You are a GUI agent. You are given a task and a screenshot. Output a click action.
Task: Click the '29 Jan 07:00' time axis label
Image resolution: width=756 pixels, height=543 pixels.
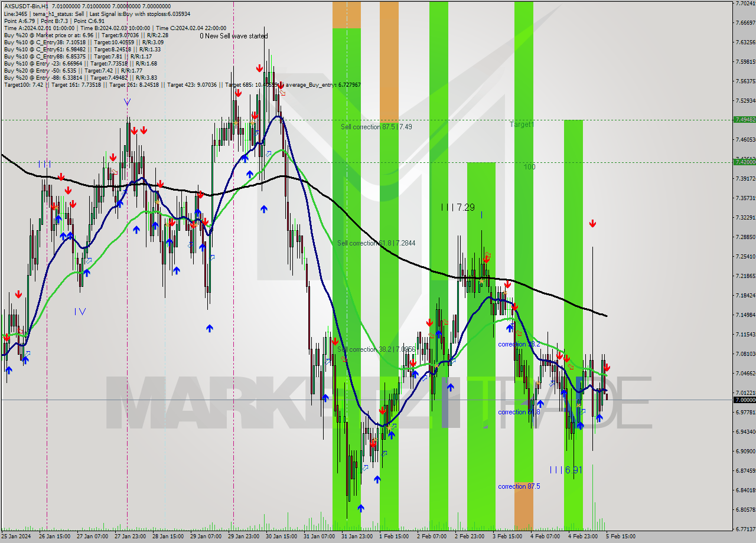click(x=206, y=537)
